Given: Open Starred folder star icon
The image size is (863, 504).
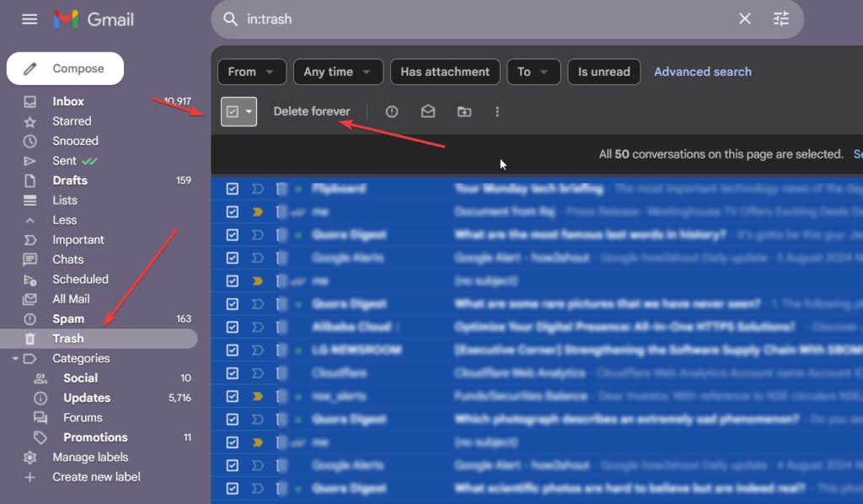Looking at the screenshot, I should [29, 121].
